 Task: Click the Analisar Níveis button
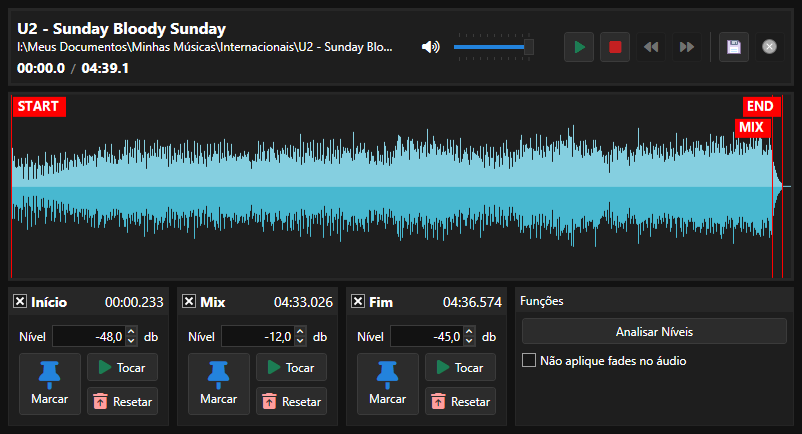click(x=654, y=331)
